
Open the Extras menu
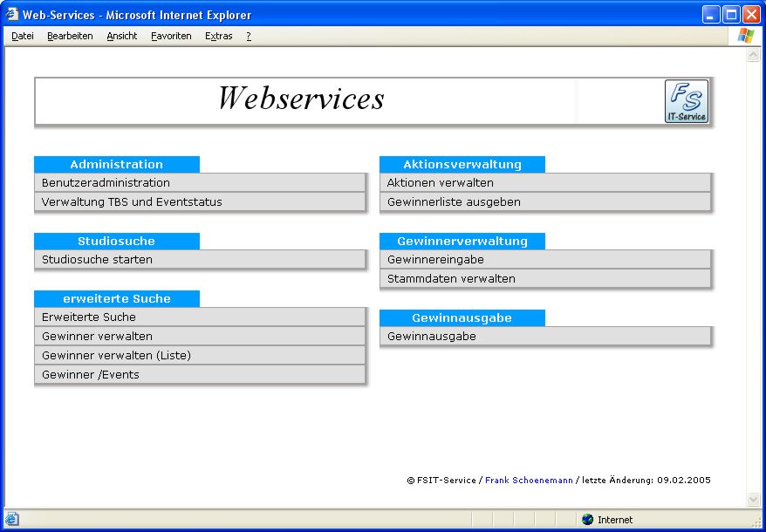tap(218, 36)
